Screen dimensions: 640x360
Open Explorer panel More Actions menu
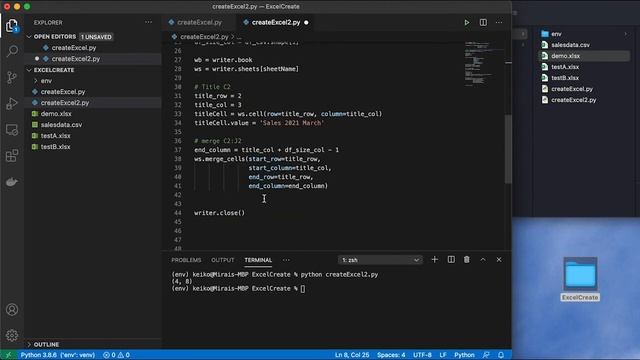149,22
